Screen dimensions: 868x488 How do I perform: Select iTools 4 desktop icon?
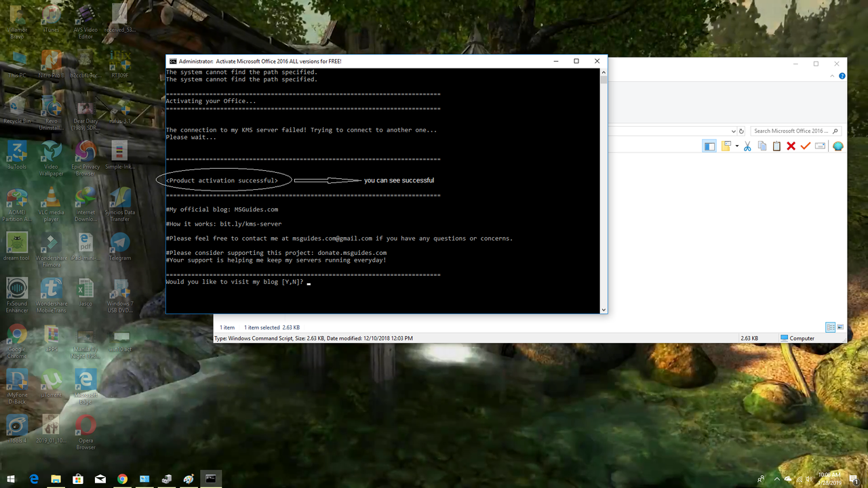17,429
